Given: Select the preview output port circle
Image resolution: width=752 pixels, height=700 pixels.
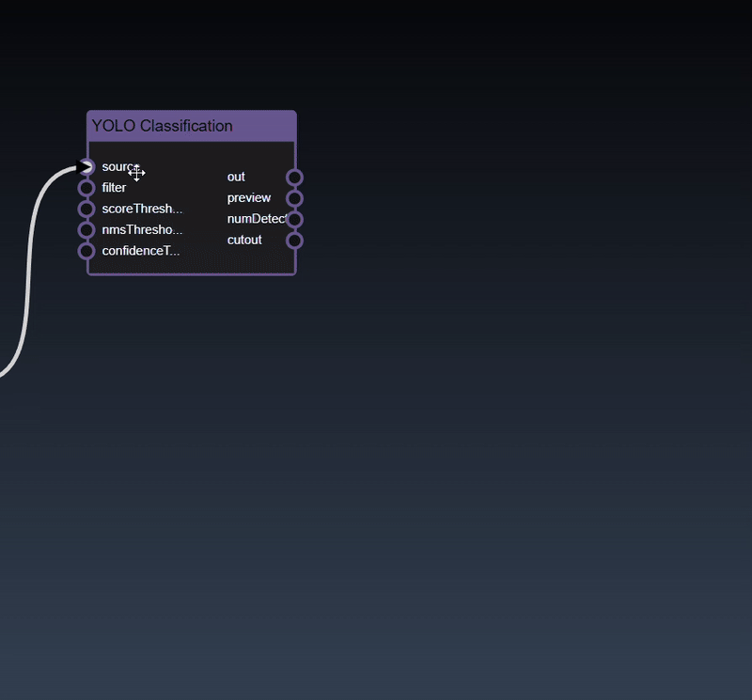Looking at the screenshot, I should pos(294,198).
